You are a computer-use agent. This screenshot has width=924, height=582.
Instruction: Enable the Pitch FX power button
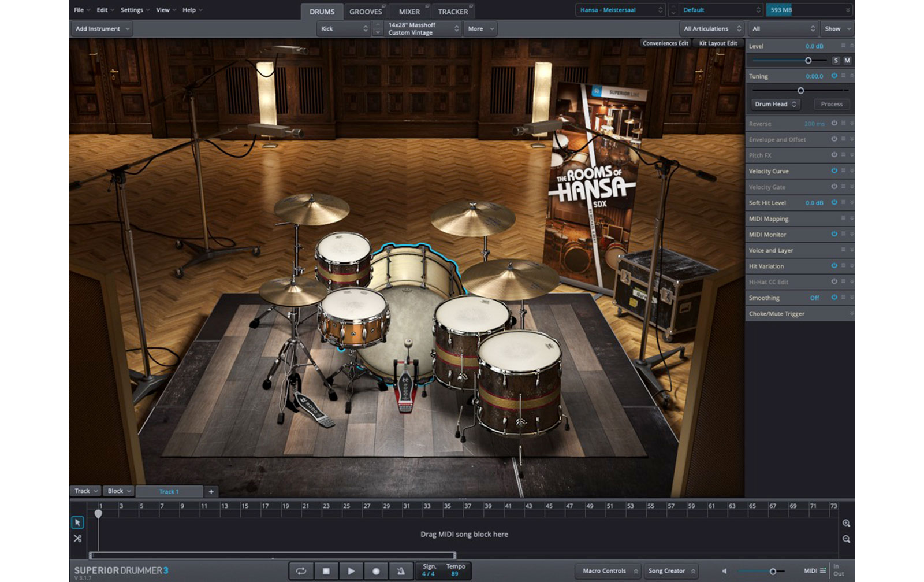click(834, 155)
